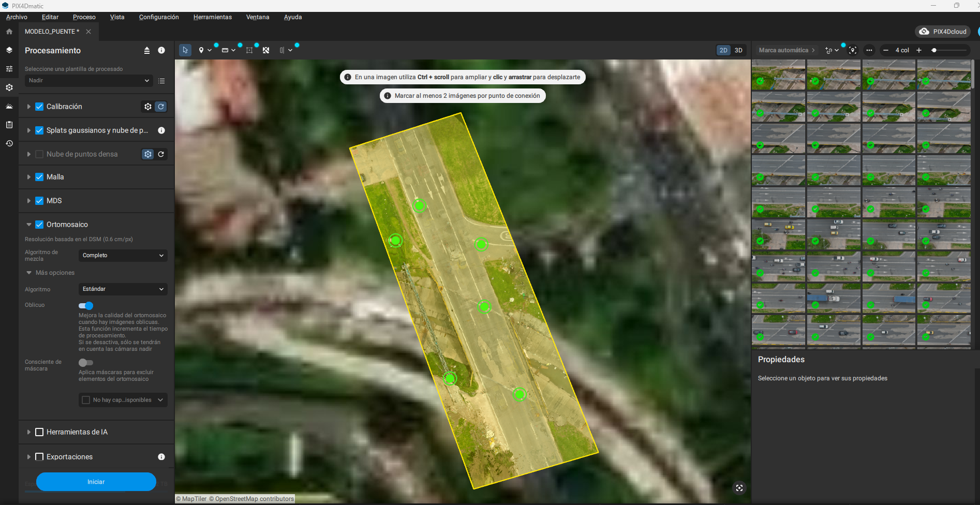Image resolution: width=980 pixels, height=505 pixels.
Task: Select the ruler measurement tool
Action: coord(225,50)
